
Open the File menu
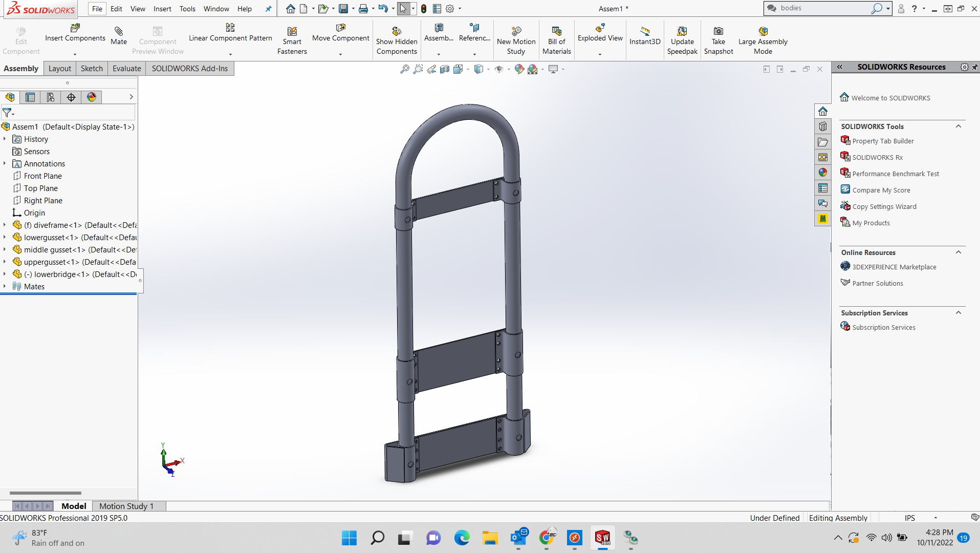pyautogui.click(x=97, y=9)
